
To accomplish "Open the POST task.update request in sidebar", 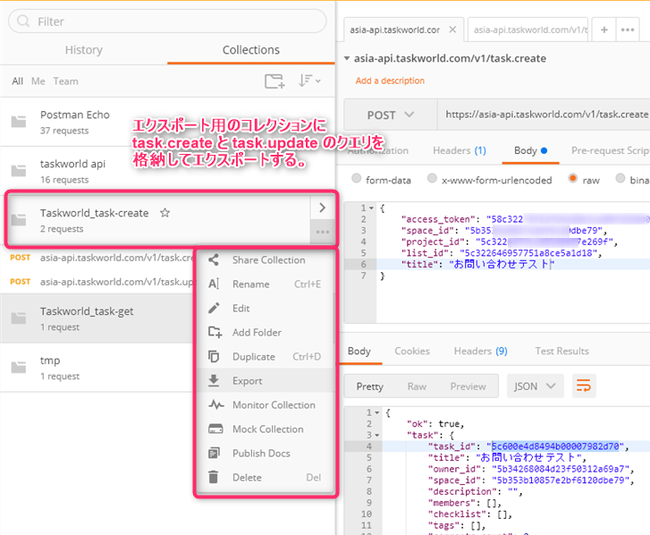I will tap(98, 282).
